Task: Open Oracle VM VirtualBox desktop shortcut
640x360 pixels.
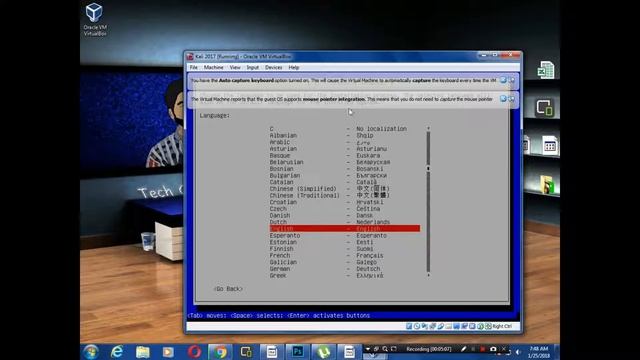Action: point(95,19)
